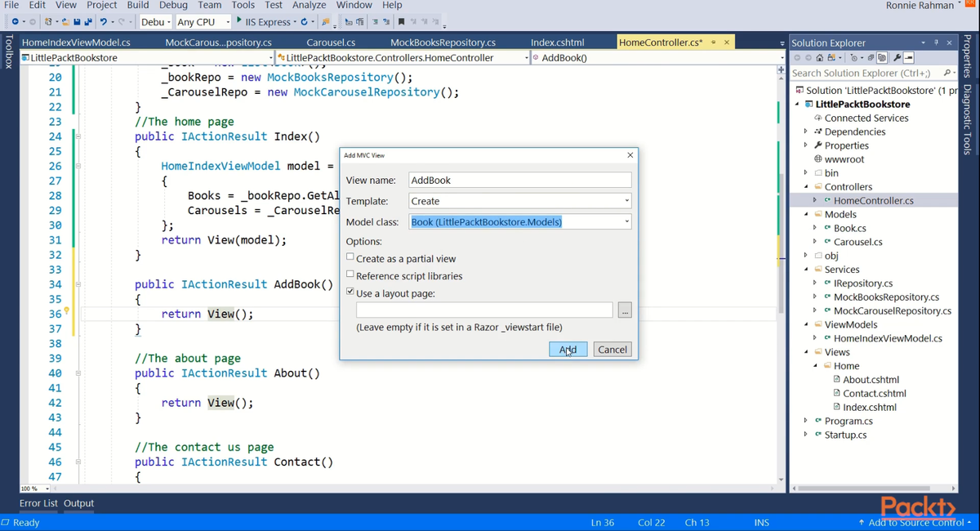Viewport: 980px width, 531px height.
Task: Check Create as a partial view
Action: tap(350, 258)
